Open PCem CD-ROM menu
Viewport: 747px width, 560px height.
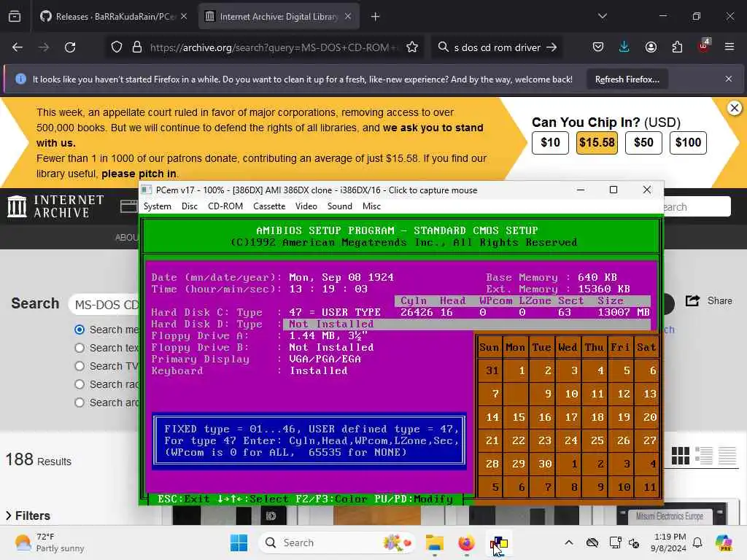coord(225,206)
